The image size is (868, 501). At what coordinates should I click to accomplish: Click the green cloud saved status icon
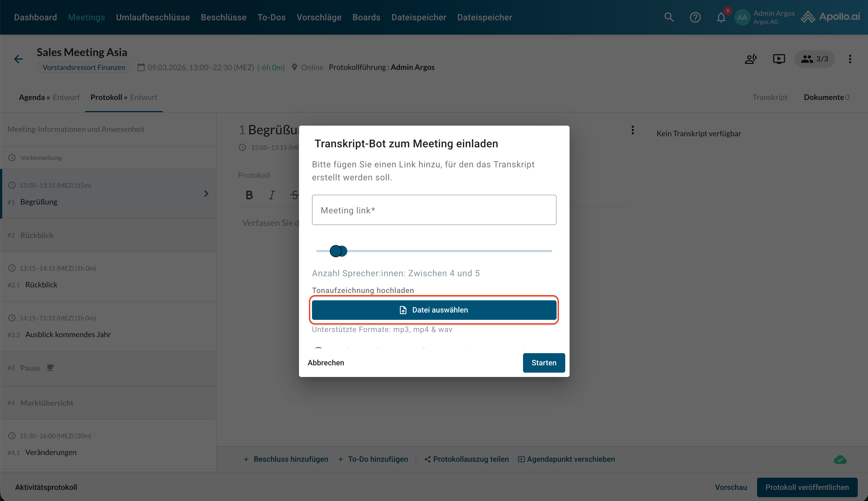(840, 459)
